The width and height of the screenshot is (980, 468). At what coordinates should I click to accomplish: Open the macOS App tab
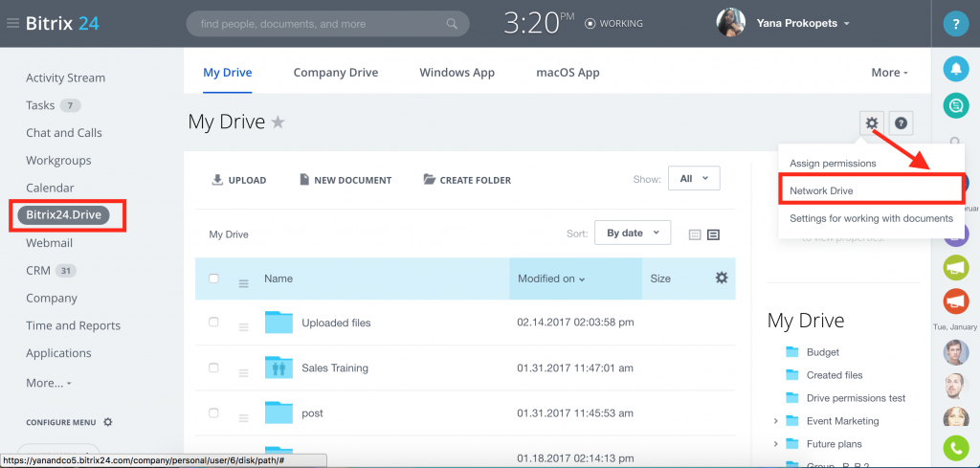click(x=568, y=73)
